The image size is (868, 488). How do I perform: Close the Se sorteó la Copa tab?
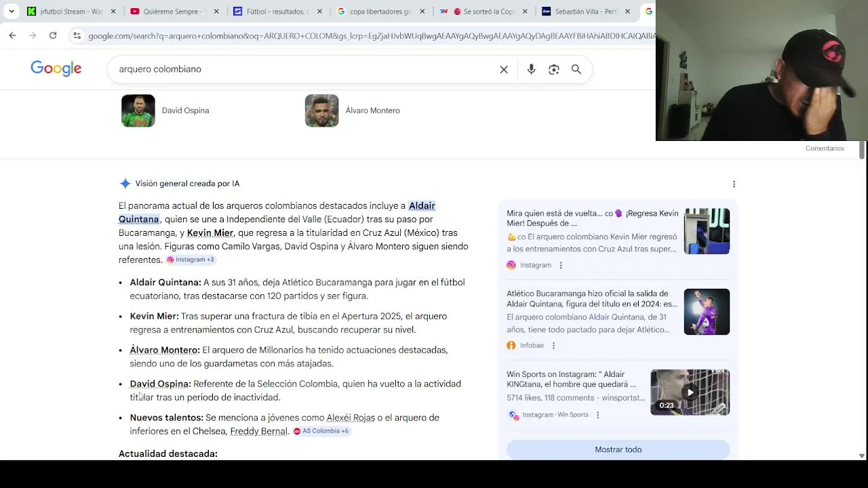click(525, 12)
